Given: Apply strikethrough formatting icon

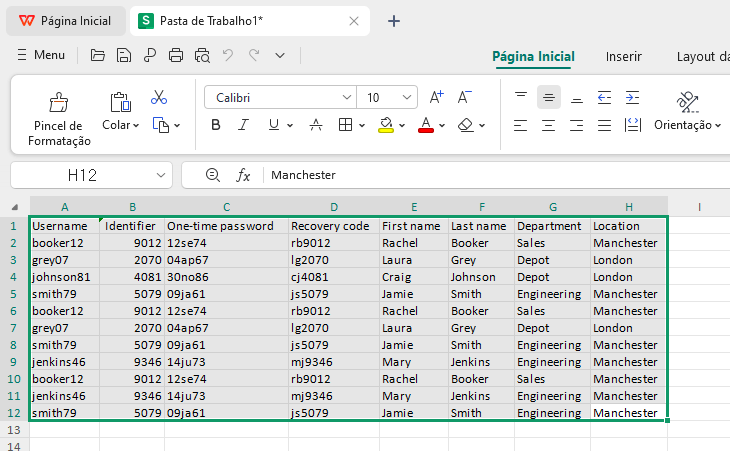Looking at the screenshot, I should click(x=316, y=125).
